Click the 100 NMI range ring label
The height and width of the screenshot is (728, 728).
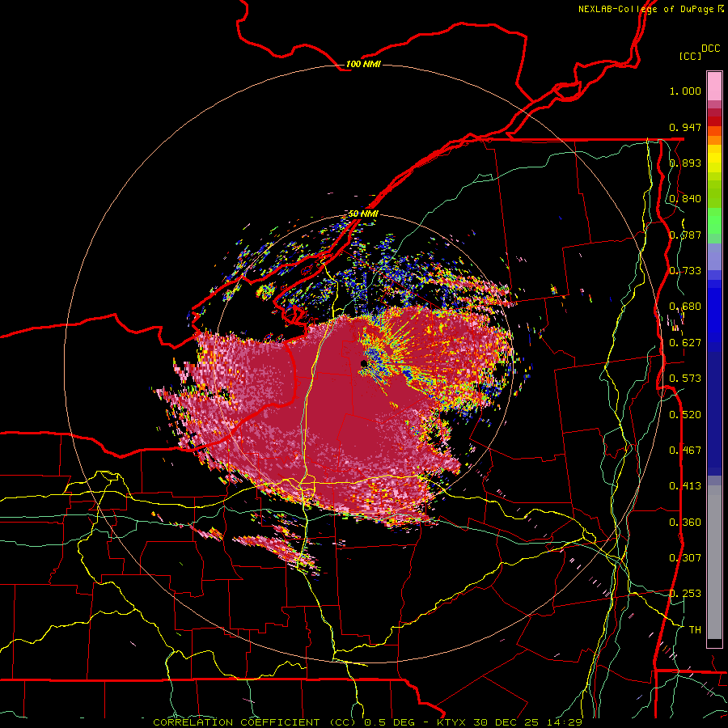point(363,64)
